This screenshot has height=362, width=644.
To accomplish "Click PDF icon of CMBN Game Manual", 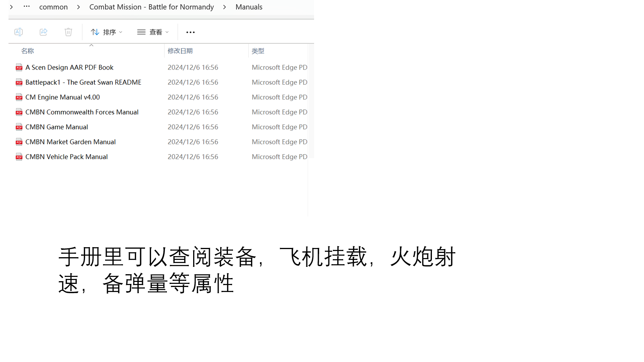I will [x=19, y=127].
